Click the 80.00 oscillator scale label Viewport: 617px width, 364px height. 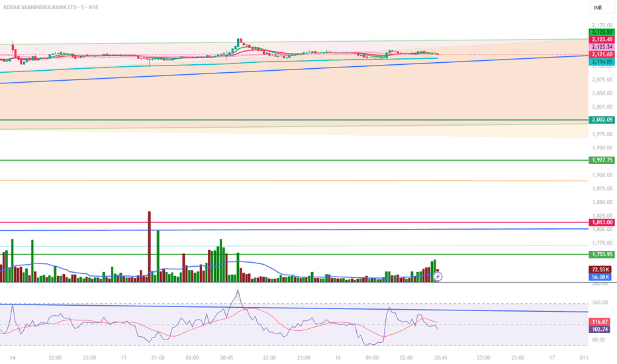[598, 340]
